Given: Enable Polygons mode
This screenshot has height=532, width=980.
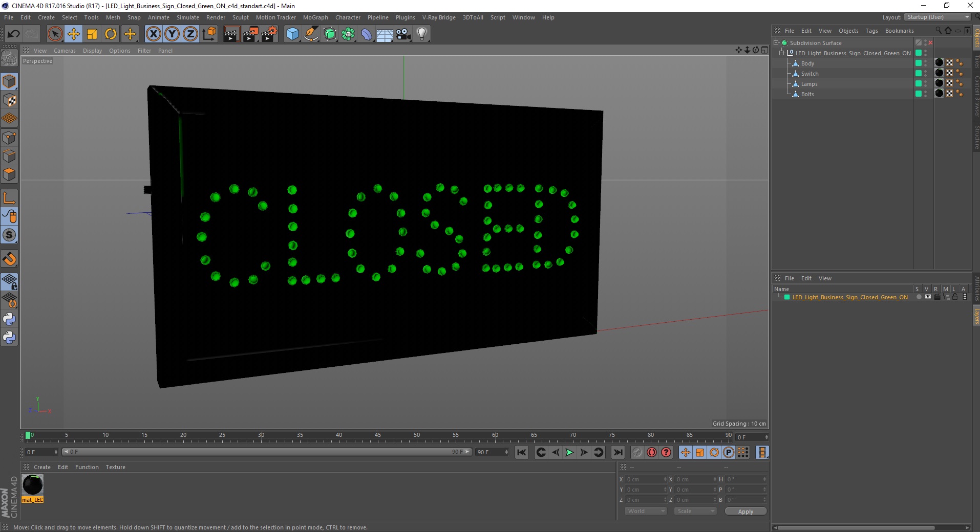Looking at the screenshot, I should 9,174.
